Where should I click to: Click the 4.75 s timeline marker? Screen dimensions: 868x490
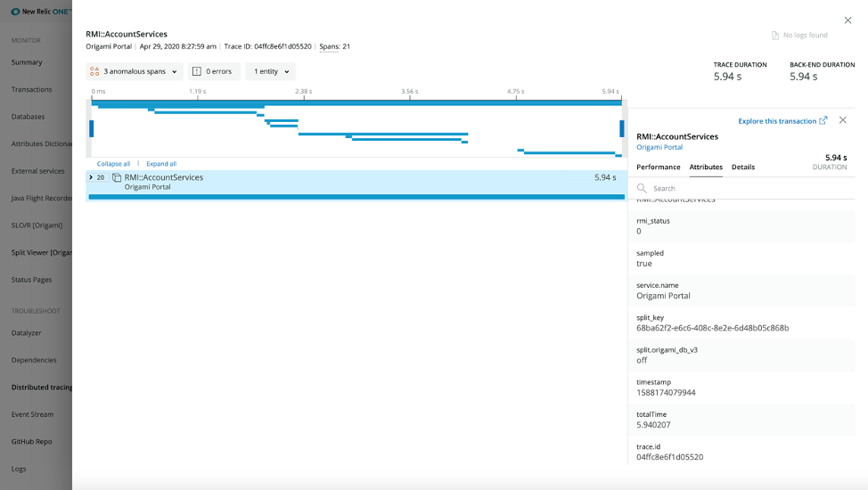(x=515, y=92)
